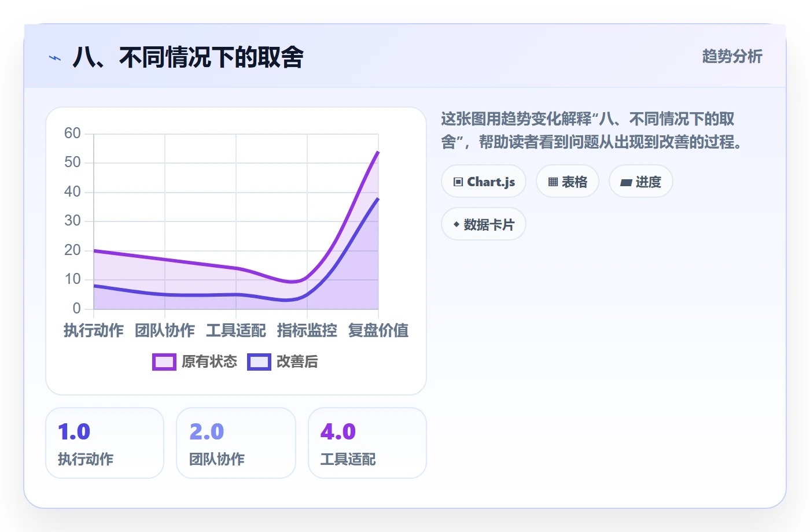This screenshot has width=810, height=532.
Task: Click the chart description paragraph
Action: pyautogui.click(x=592, y=130)
